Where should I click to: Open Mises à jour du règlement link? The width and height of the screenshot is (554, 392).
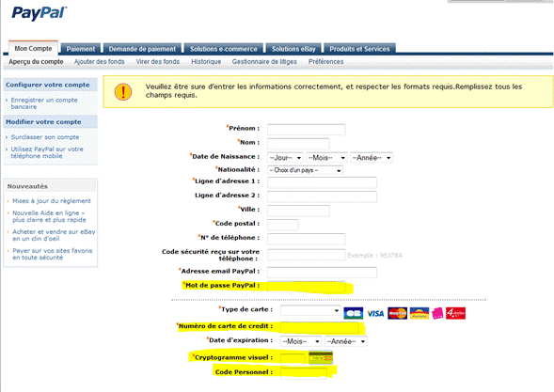(x=52, y=201)
